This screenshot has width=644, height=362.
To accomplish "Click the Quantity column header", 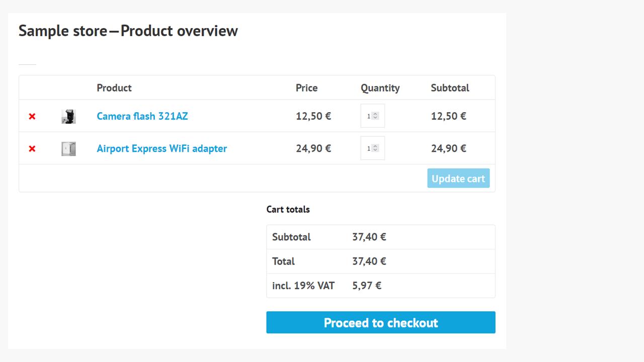I will 380,87.
